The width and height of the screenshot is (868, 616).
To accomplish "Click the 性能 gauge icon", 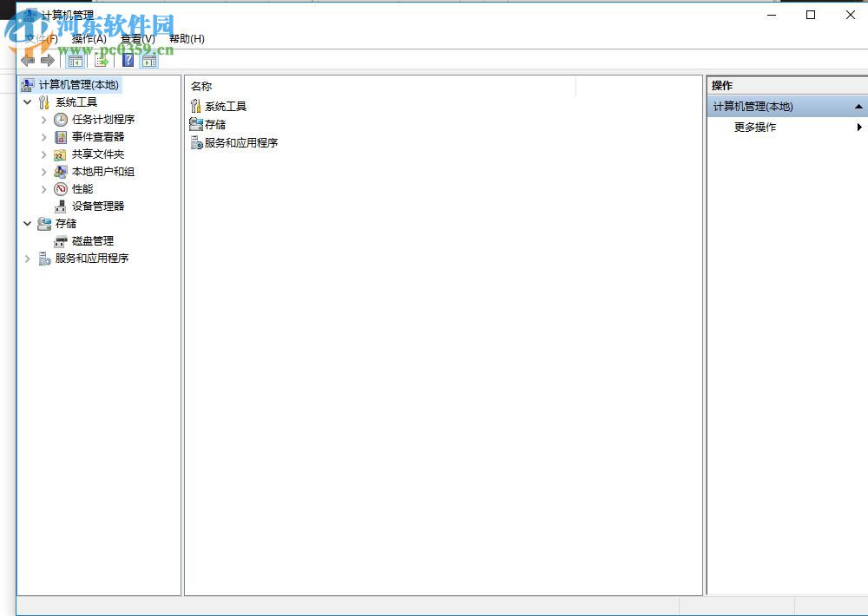I will (61, 189).
